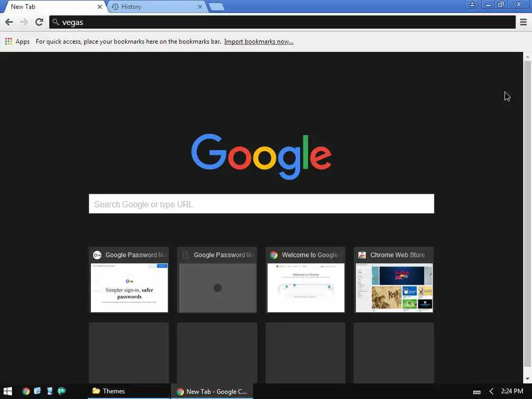The height and width of the screenshot is (399, 532).
Task: Click the Chrome user profile icon
Action: (472, 4)
